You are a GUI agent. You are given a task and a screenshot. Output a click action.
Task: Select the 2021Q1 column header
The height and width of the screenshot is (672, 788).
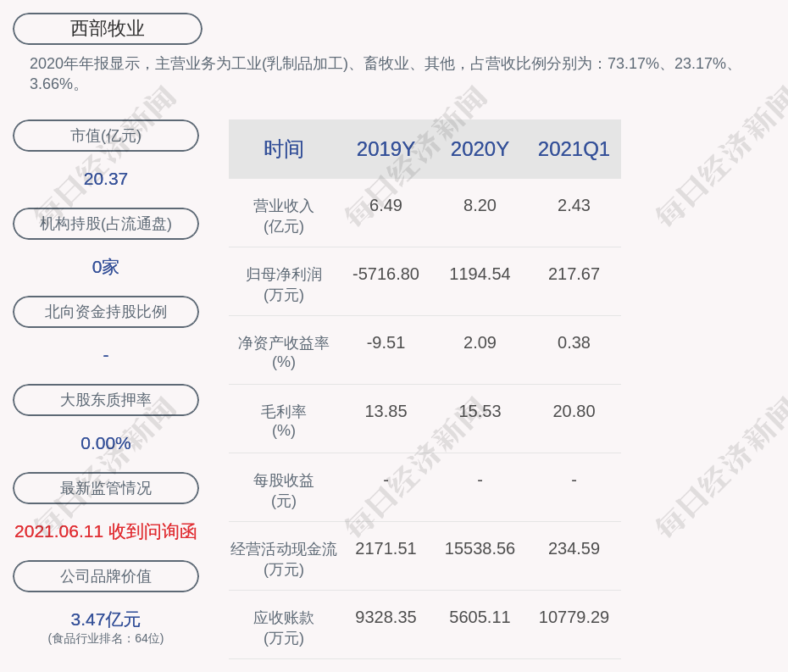(574, 149)
